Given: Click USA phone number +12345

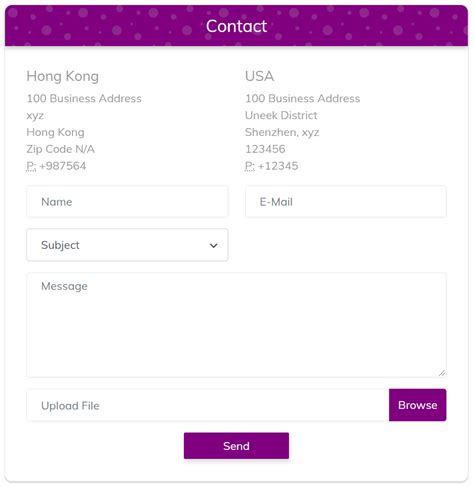Looking at the screenshot, I should 278,166.
